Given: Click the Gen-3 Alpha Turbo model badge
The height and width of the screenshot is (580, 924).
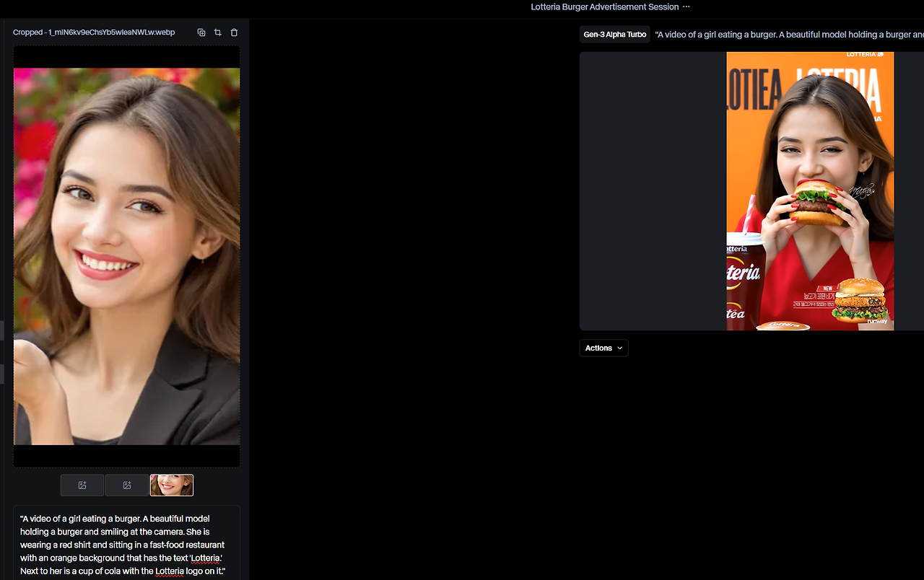Looking at the screenshot, I should coord(615,35).
